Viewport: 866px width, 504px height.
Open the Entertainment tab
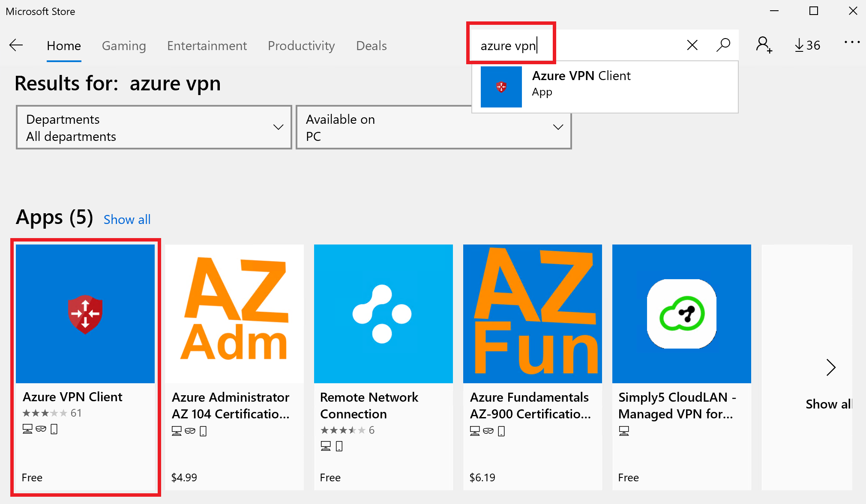tap(207, 46)
